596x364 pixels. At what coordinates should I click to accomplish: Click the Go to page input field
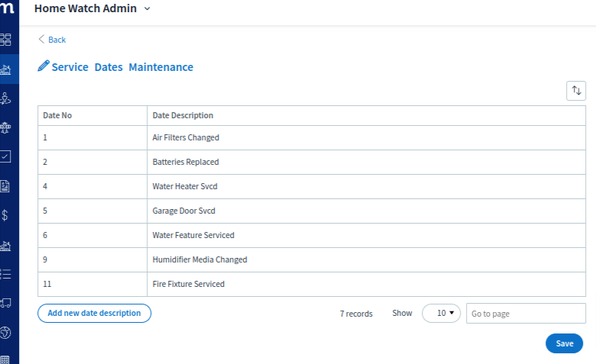coord(526,313)
